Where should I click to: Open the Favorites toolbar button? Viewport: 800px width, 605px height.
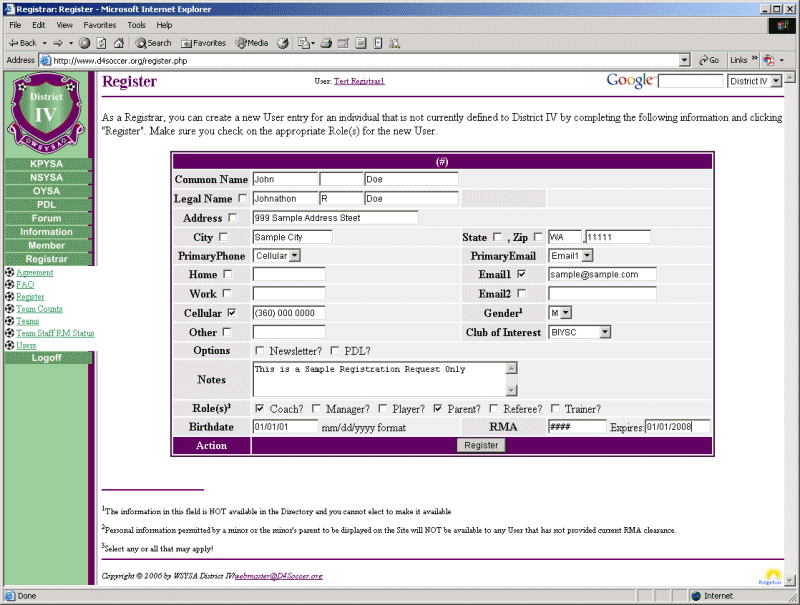click(202, 43)
